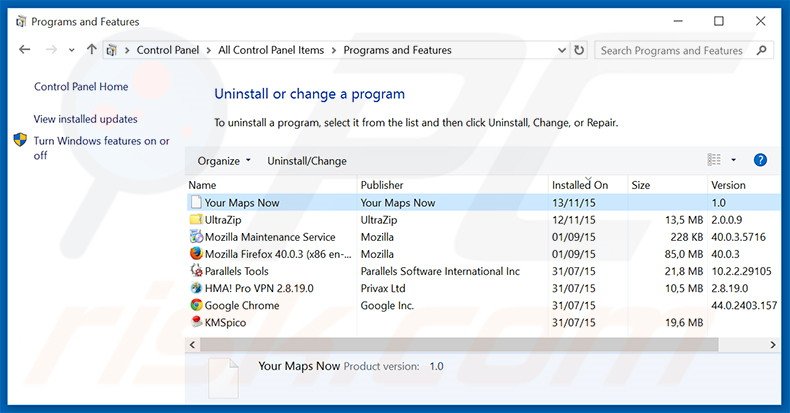Click the search magnifier icon
The width and height of the screenshot is (790, 413).
click(x=762, y=50)
